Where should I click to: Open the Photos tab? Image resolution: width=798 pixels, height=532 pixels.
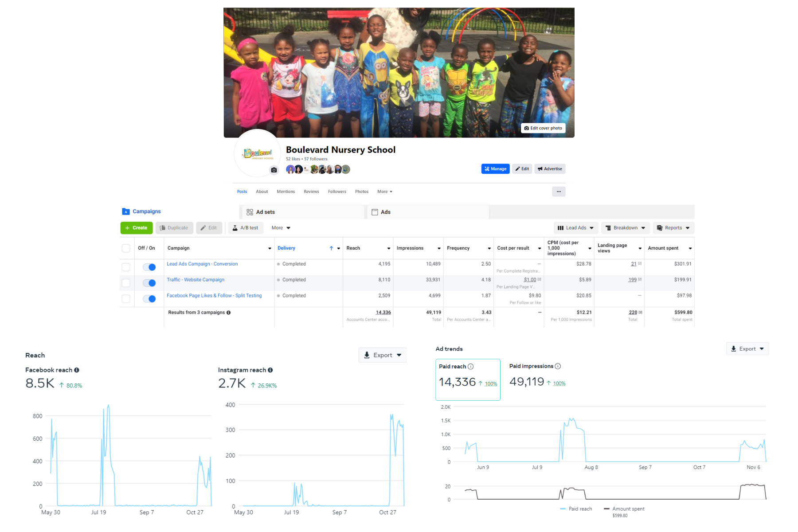click(x=362, y=192)
